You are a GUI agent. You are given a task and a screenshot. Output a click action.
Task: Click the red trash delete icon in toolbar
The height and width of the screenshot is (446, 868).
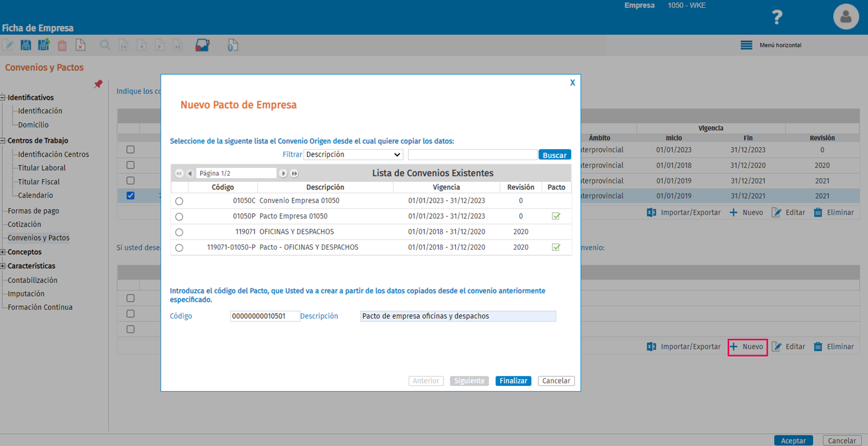tap(62, 45)
